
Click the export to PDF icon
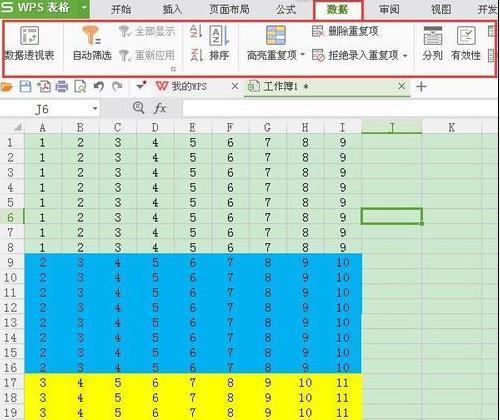[x=44, y=87]
